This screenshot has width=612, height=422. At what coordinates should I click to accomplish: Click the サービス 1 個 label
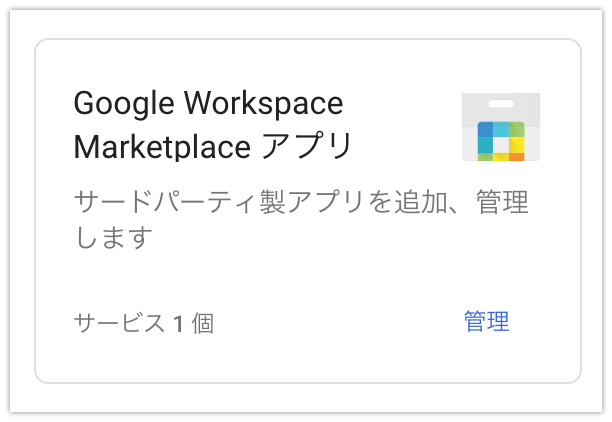[x=144, y=323]
